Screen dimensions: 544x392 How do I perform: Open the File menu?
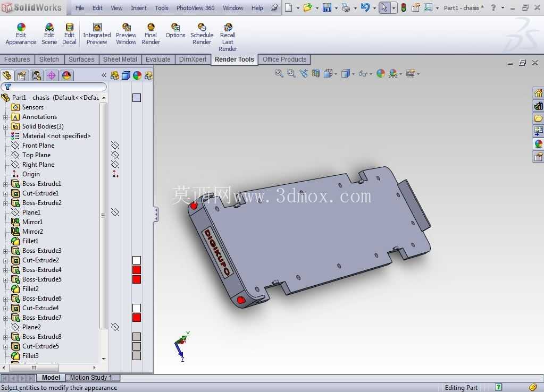point(80,7)
